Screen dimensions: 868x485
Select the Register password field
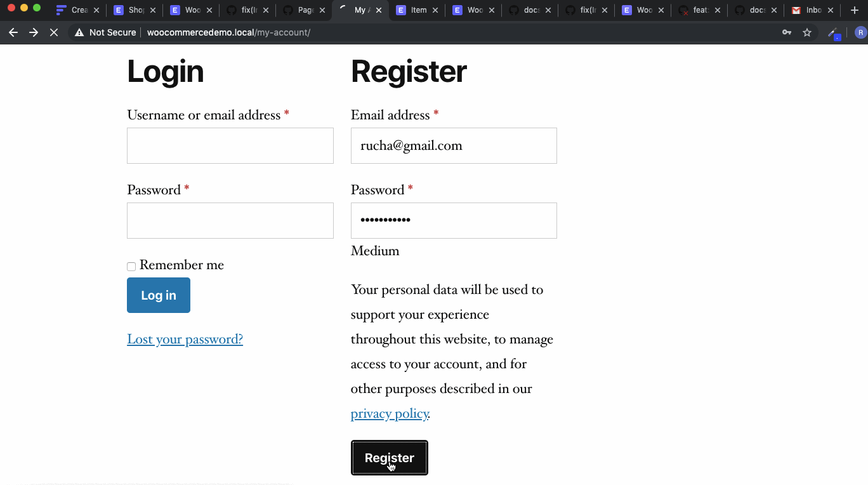coord(453,220)
